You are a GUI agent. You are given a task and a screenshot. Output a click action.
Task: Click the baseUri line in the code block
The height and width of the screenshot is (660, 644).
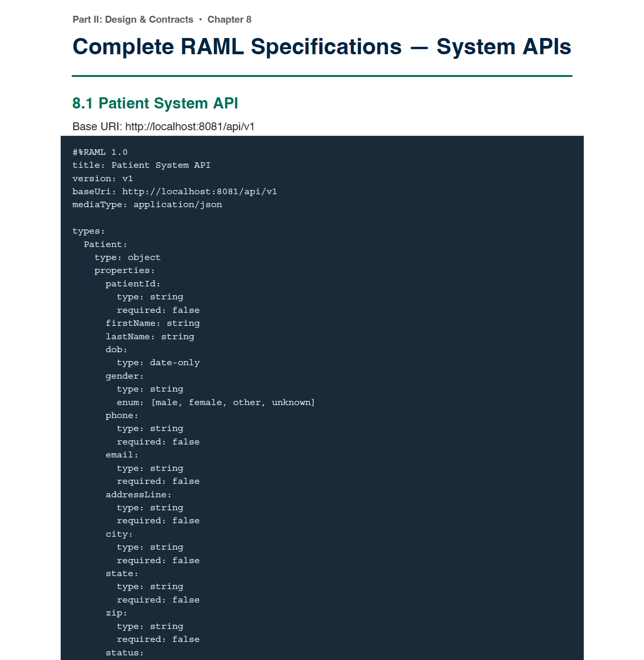[175, 191]
